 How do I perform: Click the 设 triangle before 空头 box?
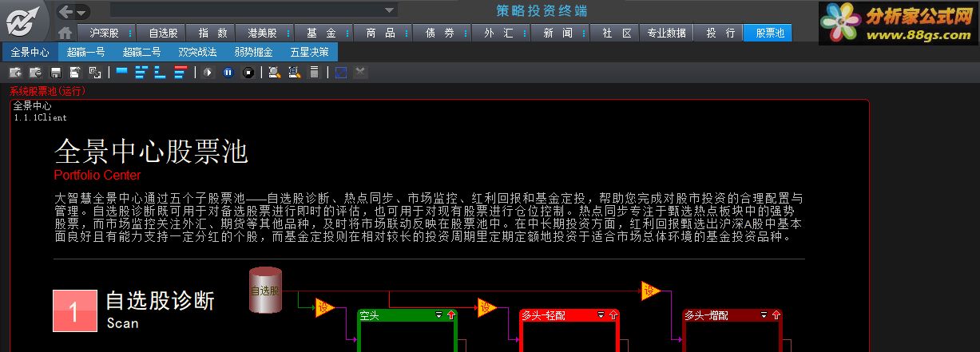tap(323, 307)
